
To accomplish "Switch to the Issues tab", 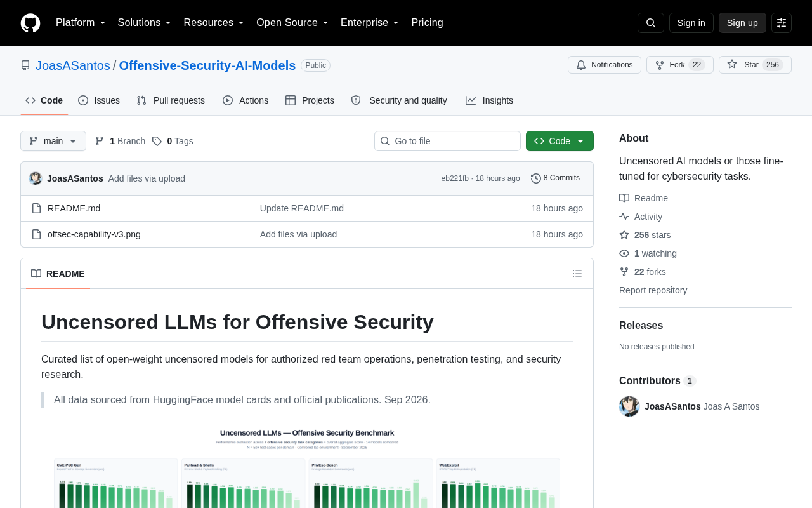I will [99, 100].
